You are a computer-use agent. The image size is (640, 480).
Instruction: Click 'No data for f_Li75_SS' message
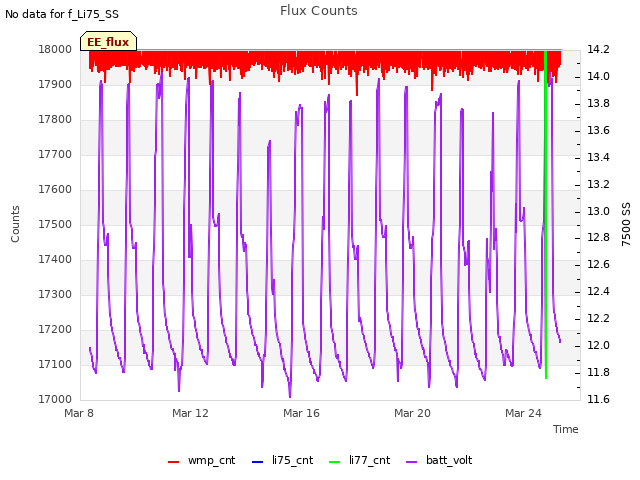point(62,14)
